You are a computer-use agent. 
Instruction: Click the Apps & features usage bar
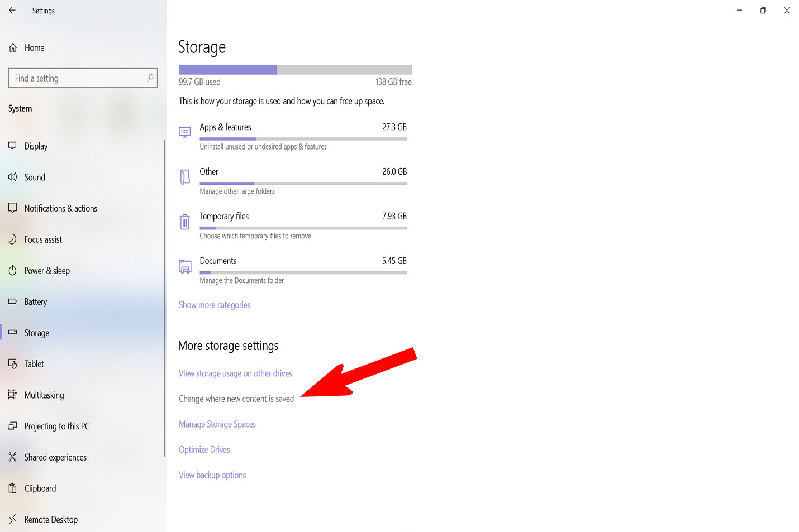(x=303, y=139)
